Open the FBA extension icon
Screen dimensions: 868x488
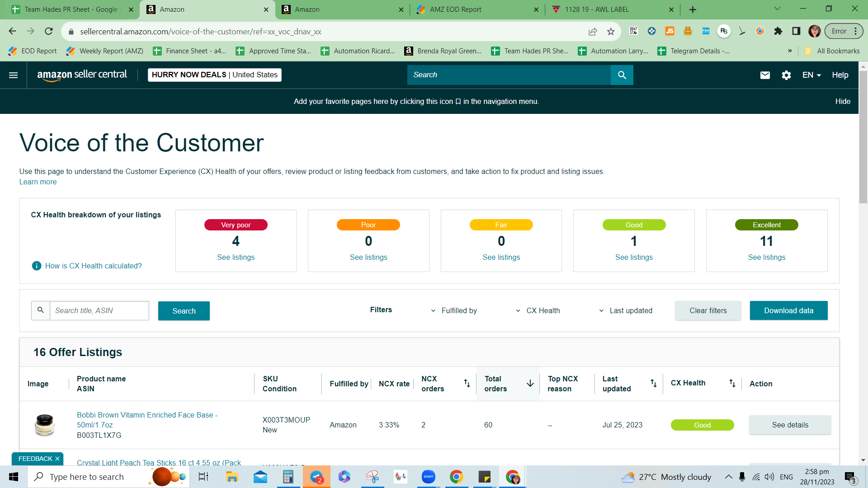(706, 31)
